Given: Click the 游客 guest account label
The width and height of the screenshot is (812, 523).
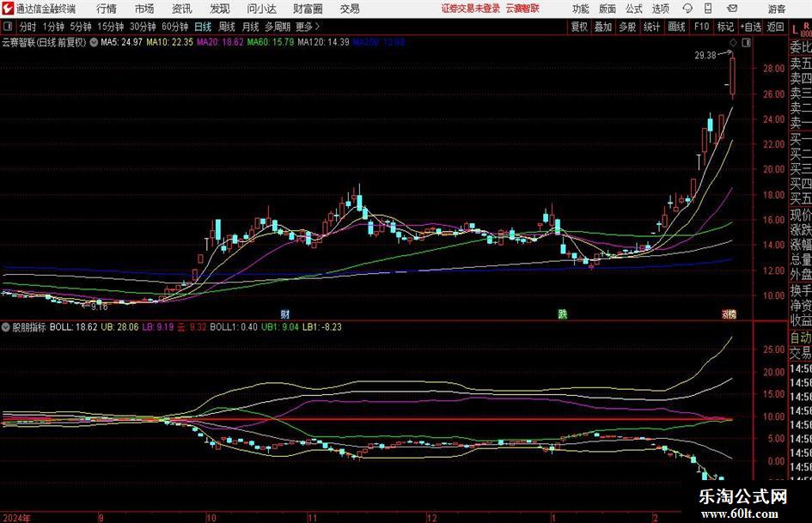Looking at the screenshot, I should coord(776,9).
